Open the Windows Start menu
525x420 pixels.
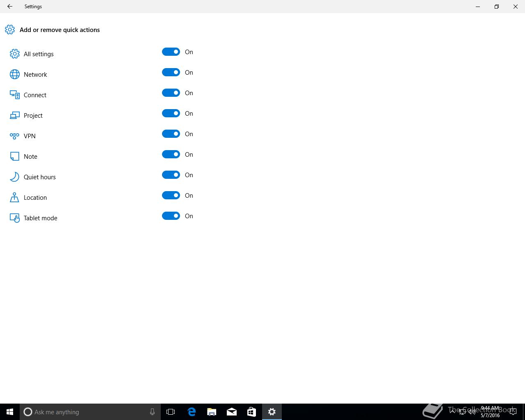coord(10,412)
